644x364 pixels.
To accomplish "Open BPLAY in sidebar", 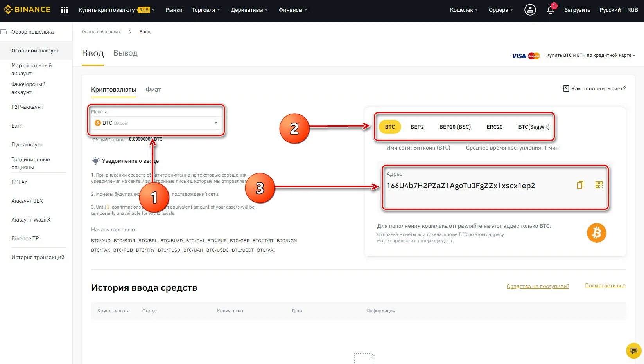I will (x=20, y=182).
